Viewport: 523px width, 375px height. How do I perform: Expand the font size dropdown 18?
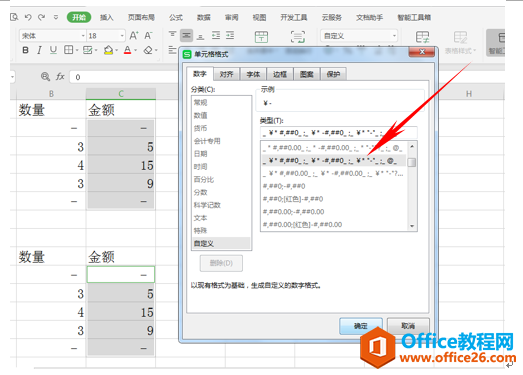[x=122, y=35]
